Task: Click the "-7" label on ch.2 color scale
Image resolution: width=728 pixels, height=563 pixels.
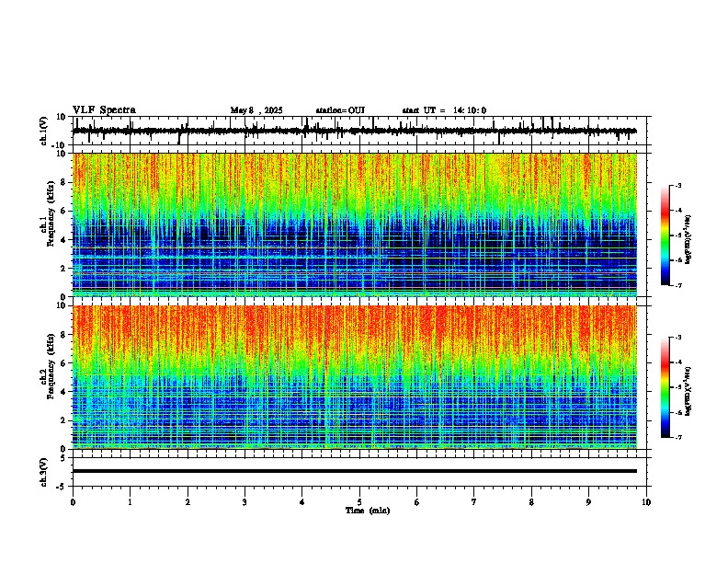Action: point(678,438)
